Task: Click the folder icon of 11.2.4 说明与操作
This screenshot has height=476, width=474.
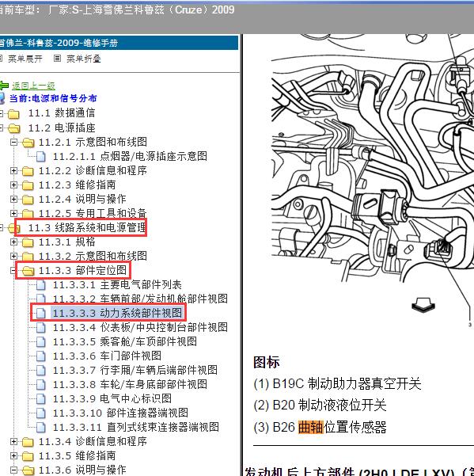Action: (28, 200)
